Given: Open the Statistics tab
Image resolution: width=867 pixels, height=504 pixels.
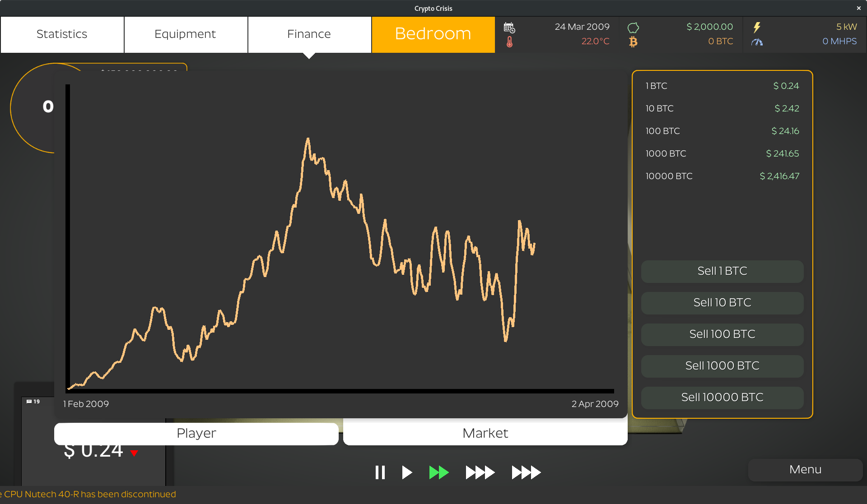Looking at the screenshot, I should tap(62, 34).
